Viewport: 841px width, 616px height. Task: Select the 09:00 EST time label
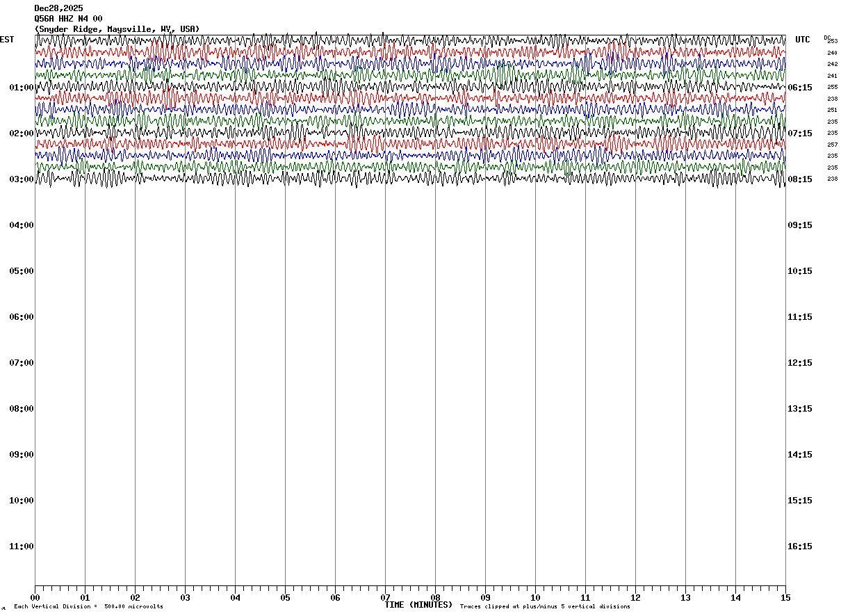(x=22, y=455)
